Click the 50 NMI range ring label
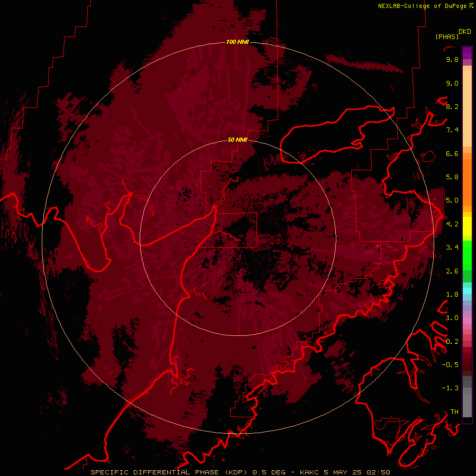The image size is (476, 476). (237, 140)
